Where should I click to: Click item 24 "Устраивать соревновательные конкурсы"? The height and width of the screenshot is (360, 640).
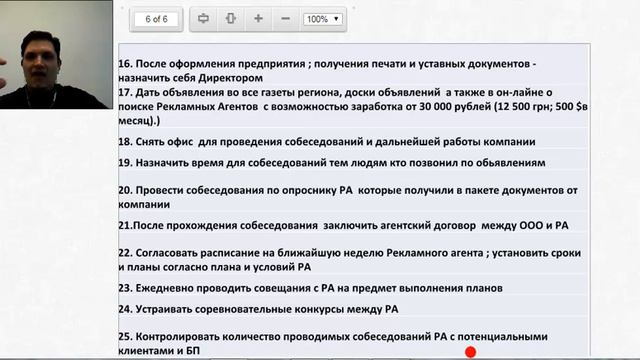[258, 309]
